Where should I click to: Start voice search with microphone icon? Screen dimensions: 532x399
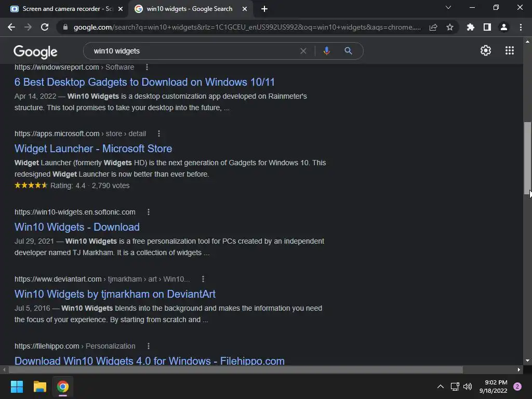(x=326, y=51)
